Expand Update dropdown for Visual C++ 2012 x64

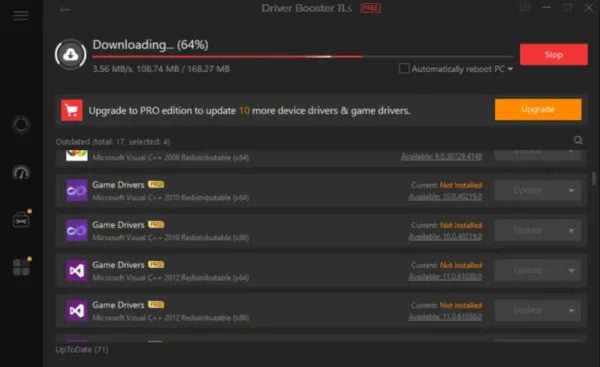coord(571,271)
